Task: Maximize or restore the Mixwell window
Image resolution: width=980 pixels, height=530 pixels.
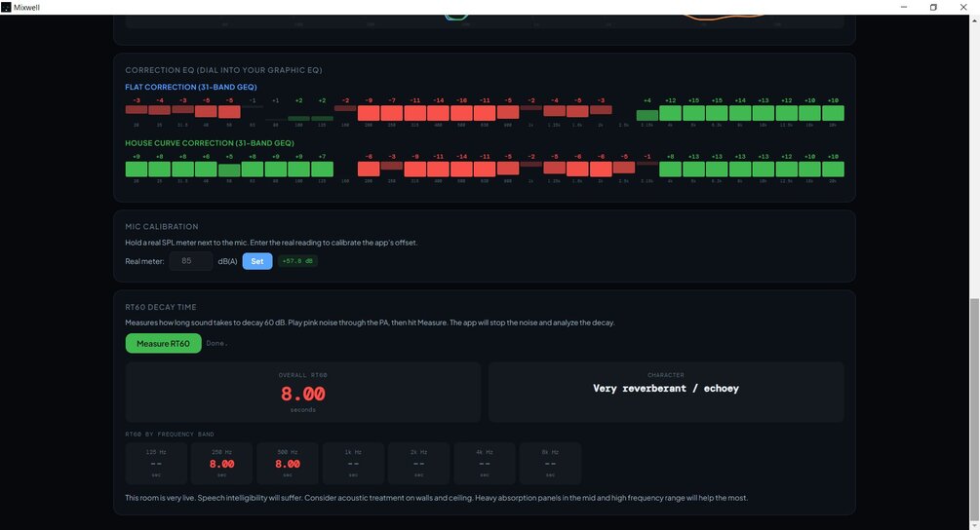Action: pyautogui.click(x=933, y=7)
